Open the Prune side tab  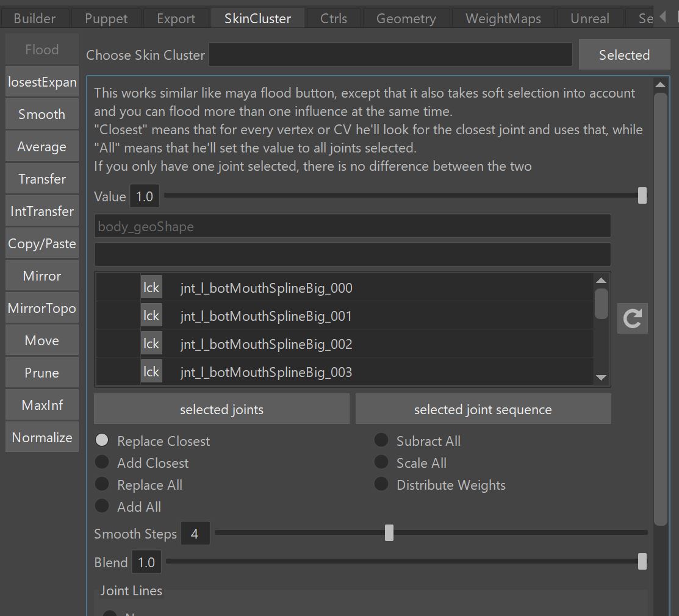pyautogui.click(x=42, y=372)
